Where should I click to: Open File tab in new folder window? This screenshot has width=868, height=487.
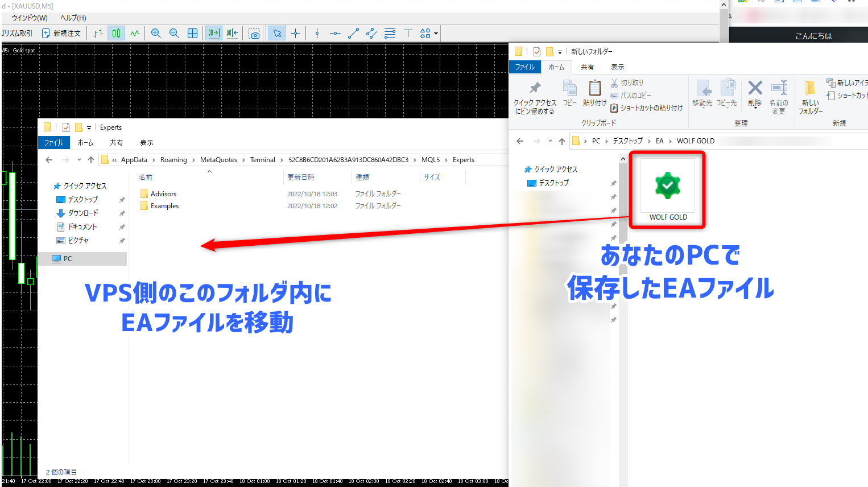tap(524, 67)
